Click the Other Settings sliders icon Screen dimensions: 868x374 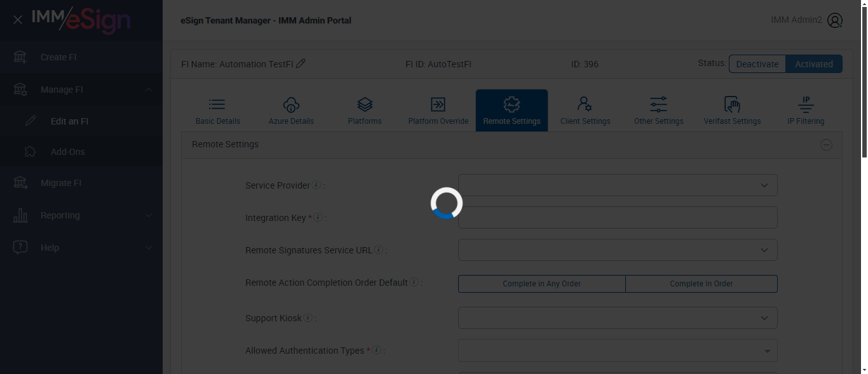click(x=658, y=104)
